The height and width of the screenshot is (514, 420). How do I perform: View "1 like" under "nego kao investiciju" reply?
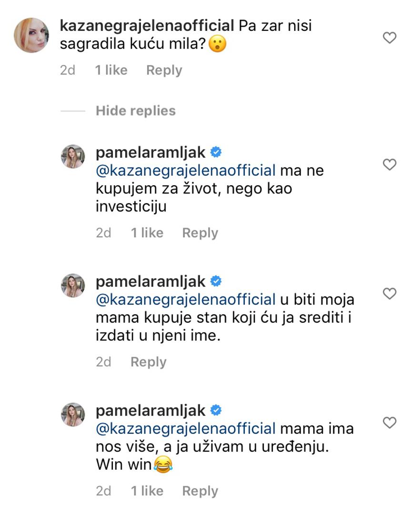pos(147,233)
